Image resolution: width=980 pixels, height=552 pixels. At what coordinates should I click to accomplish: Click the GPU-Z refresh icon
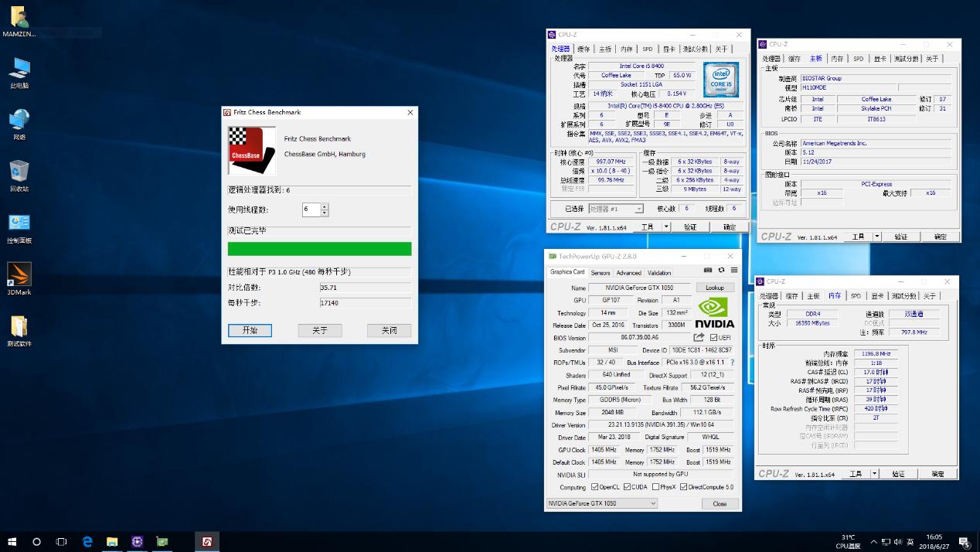(x=721, y=271)
